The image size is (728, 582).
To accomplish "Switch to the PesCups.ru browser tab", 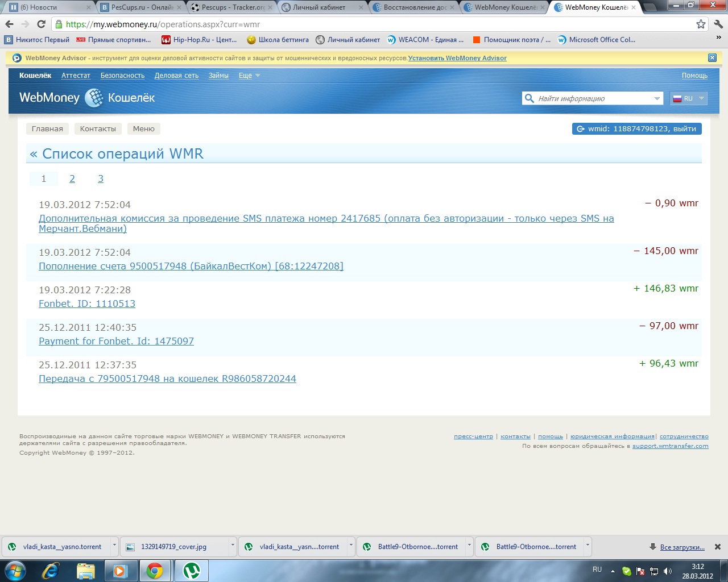I will (141, 7).
